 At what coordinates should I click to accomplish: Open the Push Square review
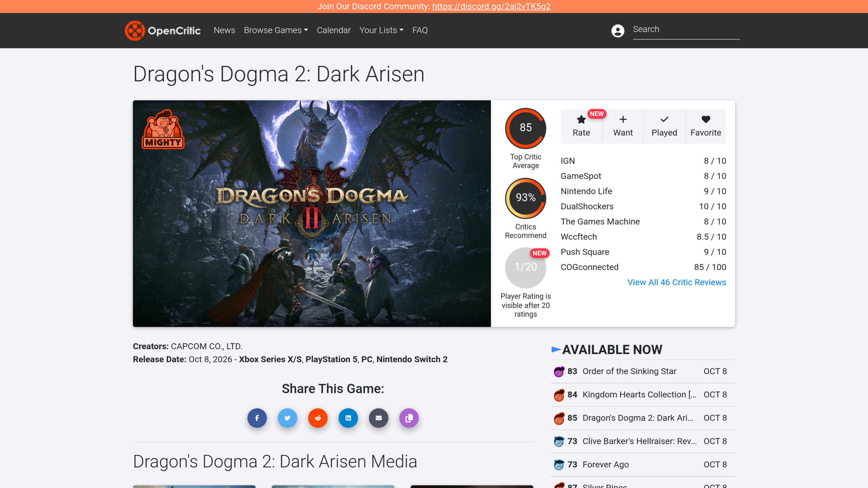coord(643,252)
